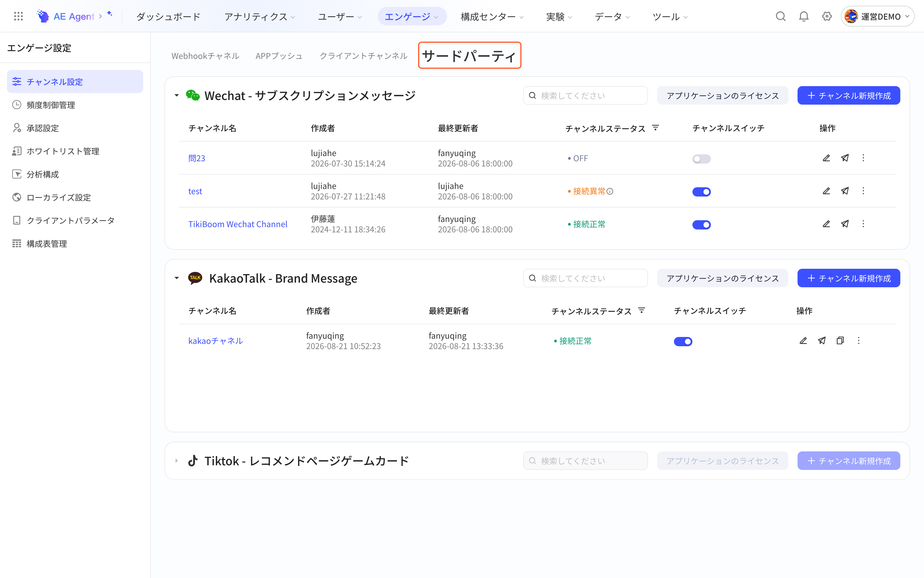Image resolution: width=924 pixels, height=578 pixels.
Task: Copy the kakaoチャネル channel
Action: pos(840,340)
